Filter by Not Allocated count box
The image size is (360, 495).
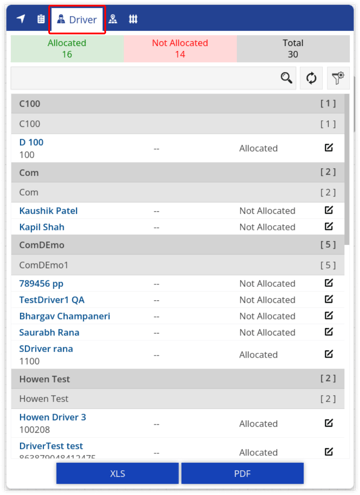point(180,49)
